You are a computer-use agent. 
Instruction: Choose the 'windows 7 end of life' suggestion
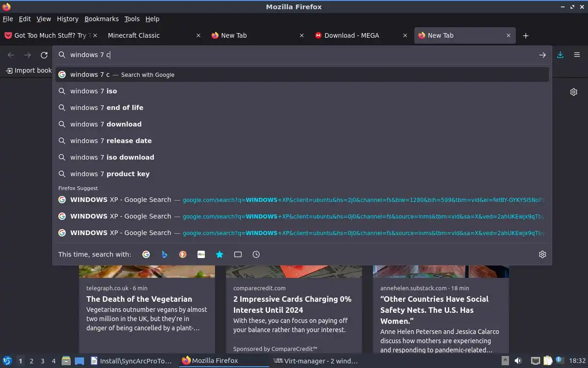[x=302, y=108]
